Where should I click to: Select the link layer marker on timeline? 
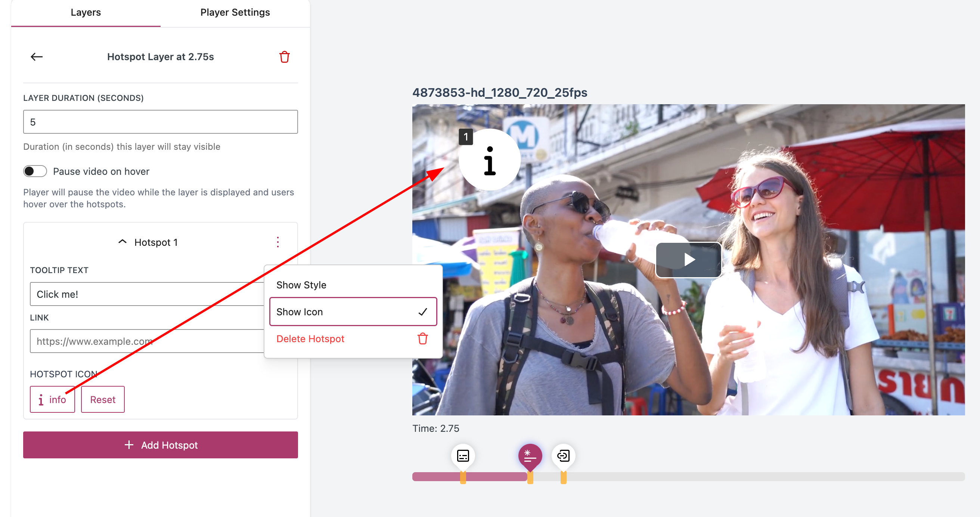click(x=563, y=455)
